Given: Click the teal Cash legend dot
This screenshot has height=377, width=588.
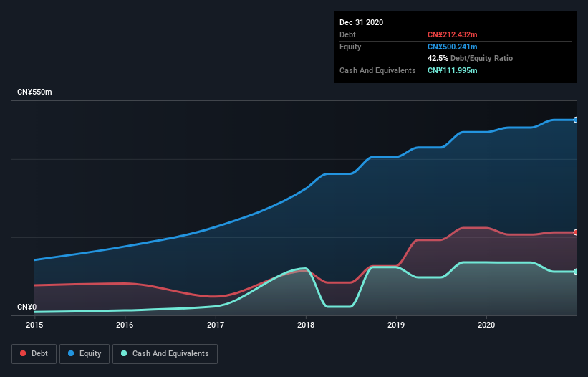Looking at the screenshot, I should click(x=124, y=353).
